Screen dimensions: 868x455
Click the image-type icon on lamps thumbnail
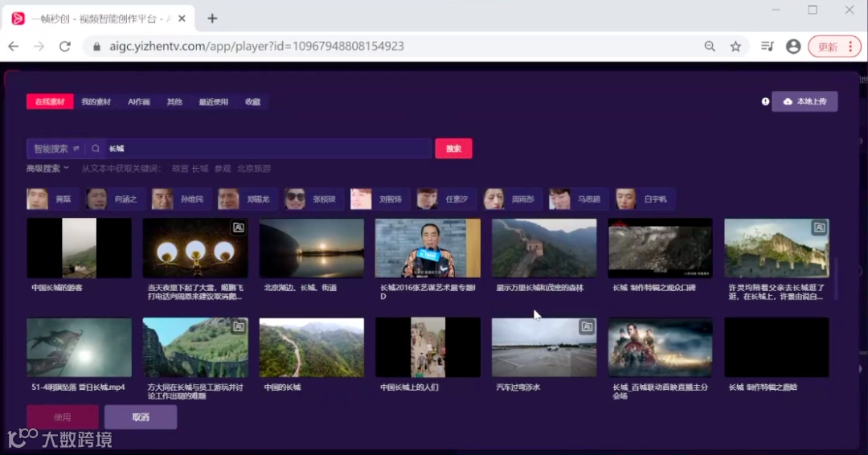[238, 227]
